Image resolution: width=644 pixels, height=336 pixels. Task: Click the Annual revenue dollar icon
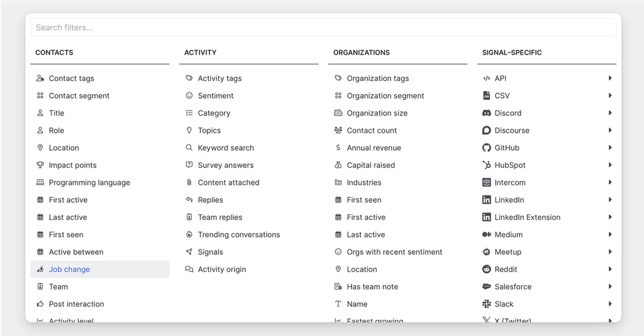(338, 148)
